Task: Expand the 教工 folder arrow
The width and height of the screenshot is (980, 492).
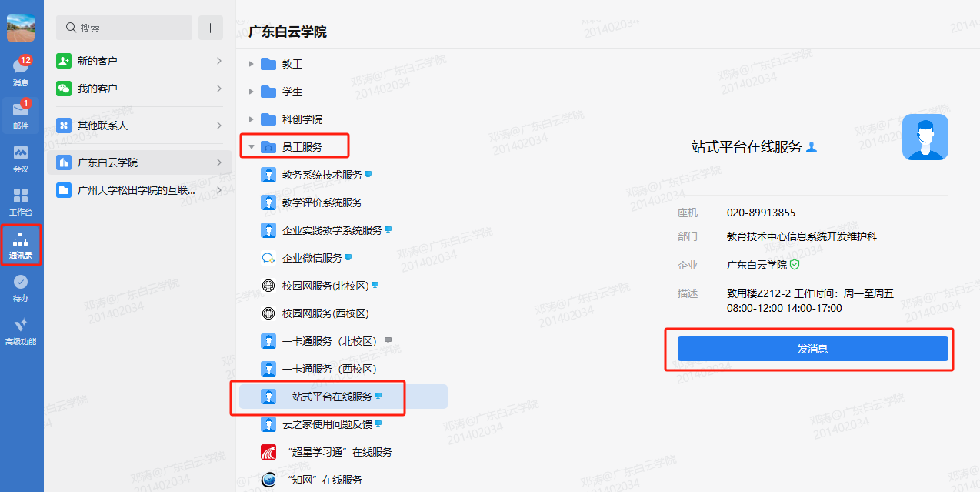Action: (x=251, y=64)
